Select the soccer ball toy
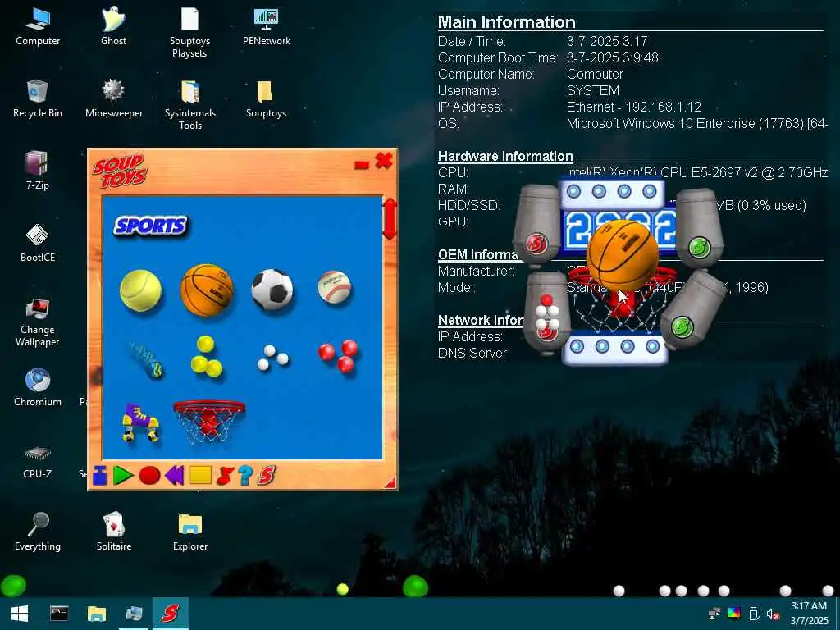Image resolution: width=840 pixels, height=630 pixels. [x=272, y=290]
